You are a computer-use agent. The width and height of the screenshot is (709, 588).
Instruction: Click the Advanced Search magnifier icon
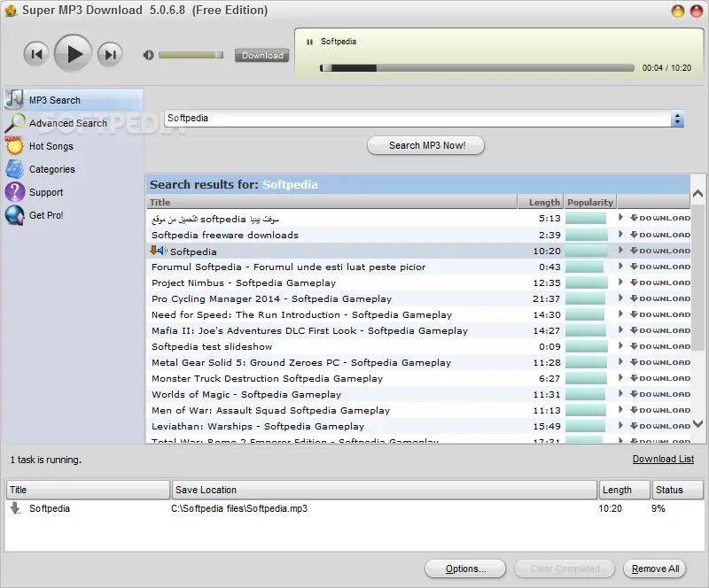[15, 123]
